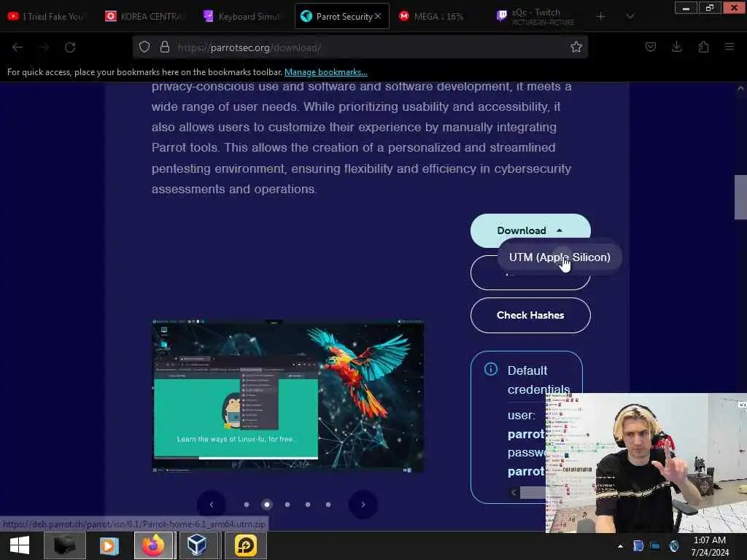Select the fourth carousel dot
This screenshot has width=747, height=560.
coord(308,505)
